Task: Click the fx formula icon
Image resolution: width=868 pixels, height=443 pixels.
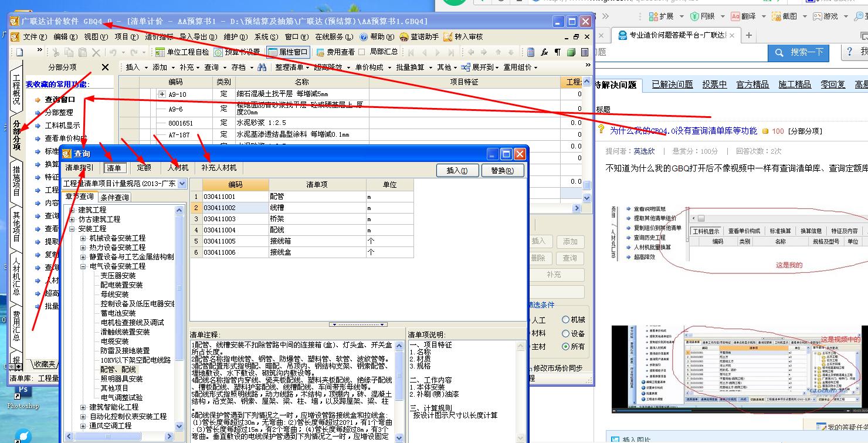Action: [x=544, y=52]
